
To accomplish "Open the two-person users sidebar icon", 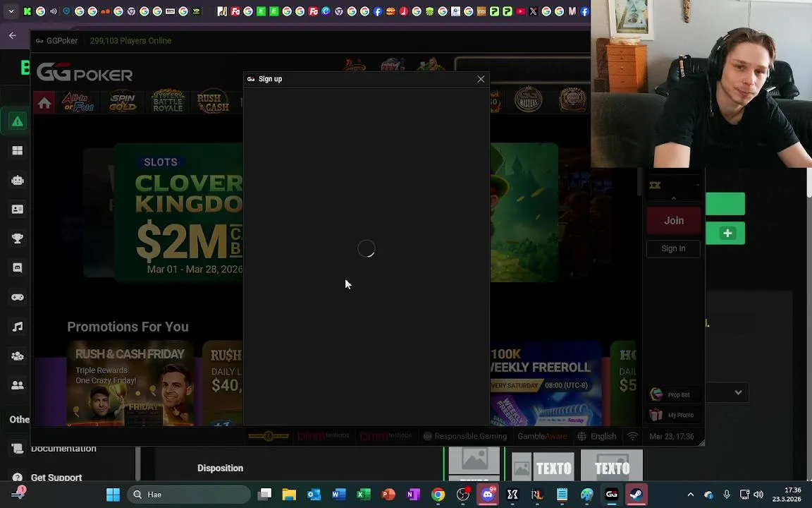I will pyautogui.click(x=17, y=385).
